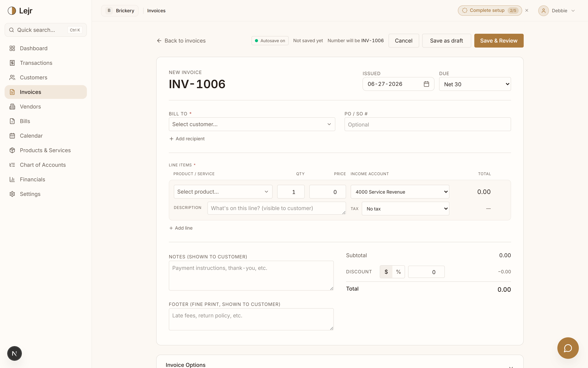Open the issued date calendar picker
588x368 pixels.
coord(426,84)
